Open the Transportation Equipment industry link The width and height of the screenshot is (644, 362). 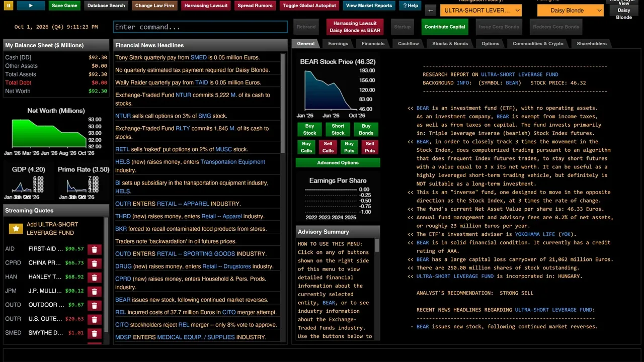pyautogui.click(x=232, y=162)
